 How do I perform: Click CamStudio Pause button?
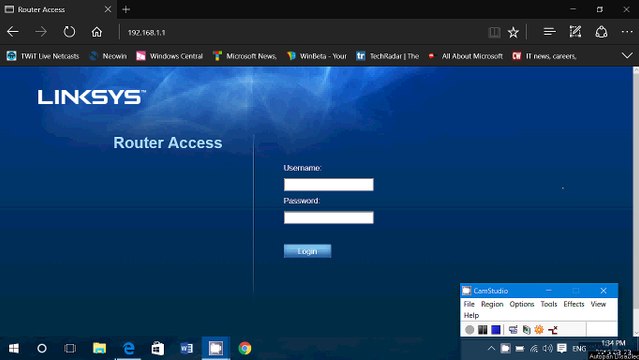[483, 329]
